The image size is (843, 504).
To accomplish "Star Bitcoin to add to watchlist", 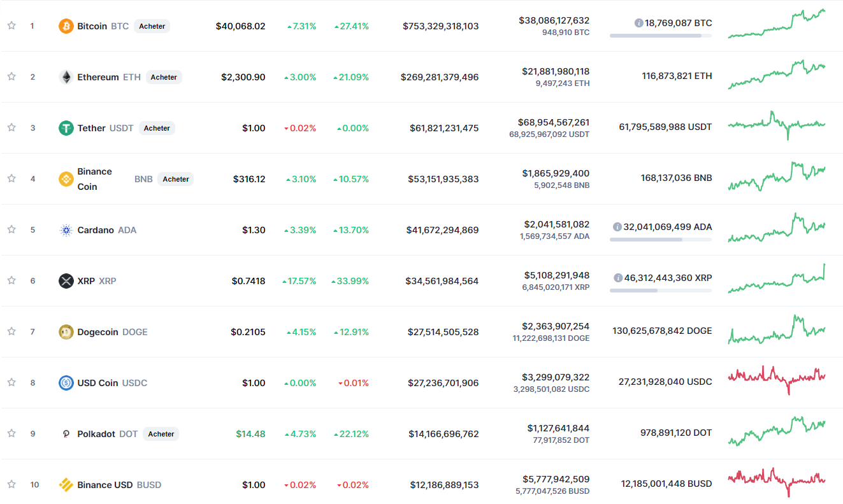I will tap(11, 25).
